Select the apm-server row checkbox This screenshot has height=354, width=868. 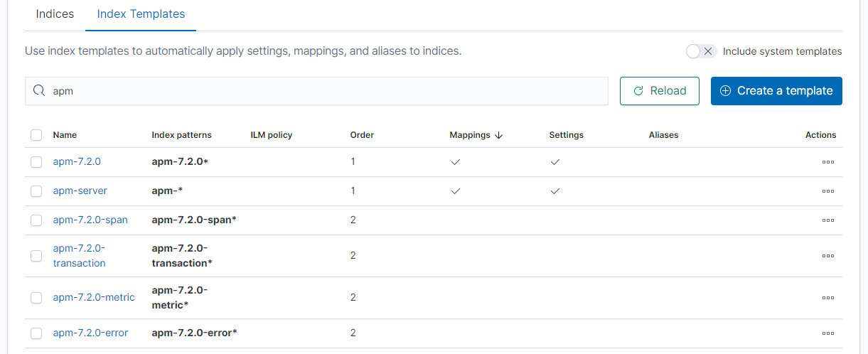36,191
